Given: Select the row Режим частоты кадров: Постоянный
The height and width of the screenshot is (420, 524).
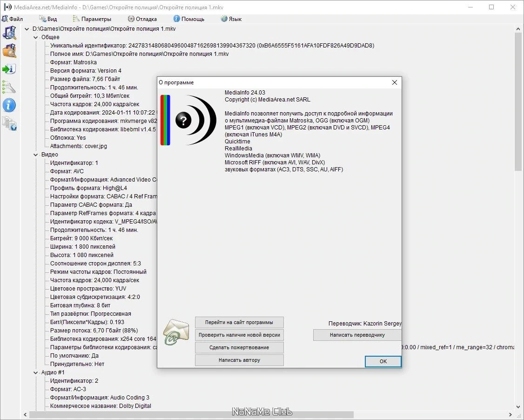Looking at the screenshot, I should 98,272.
